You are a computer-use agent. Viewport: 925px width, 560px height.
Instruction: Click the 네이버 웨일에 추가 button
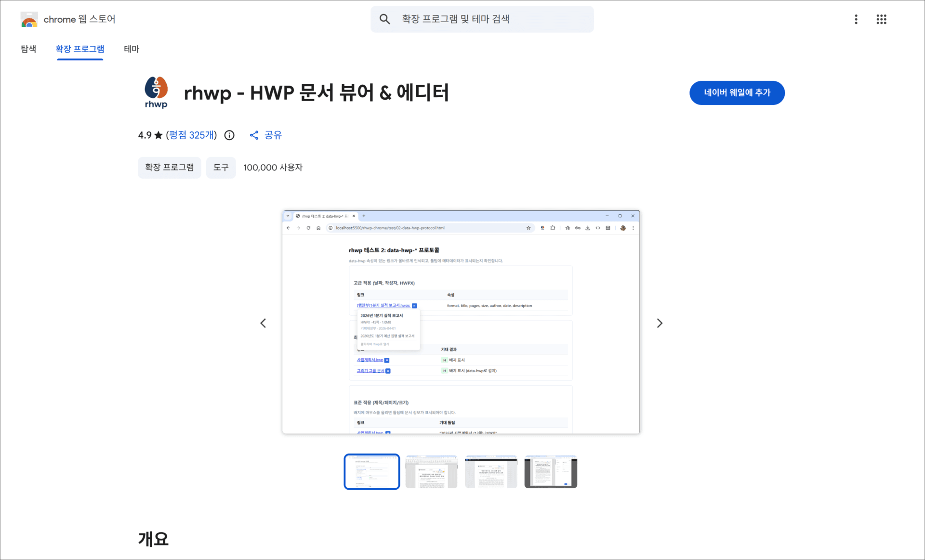(x=737, y=92)
